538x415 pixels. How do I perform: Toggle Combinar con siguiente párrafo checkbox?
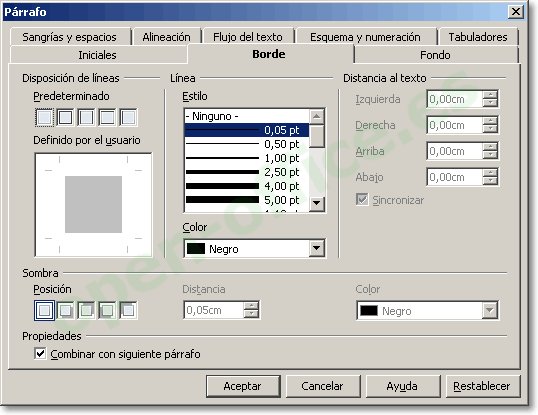pyautogui.click(x=40, y=354)
